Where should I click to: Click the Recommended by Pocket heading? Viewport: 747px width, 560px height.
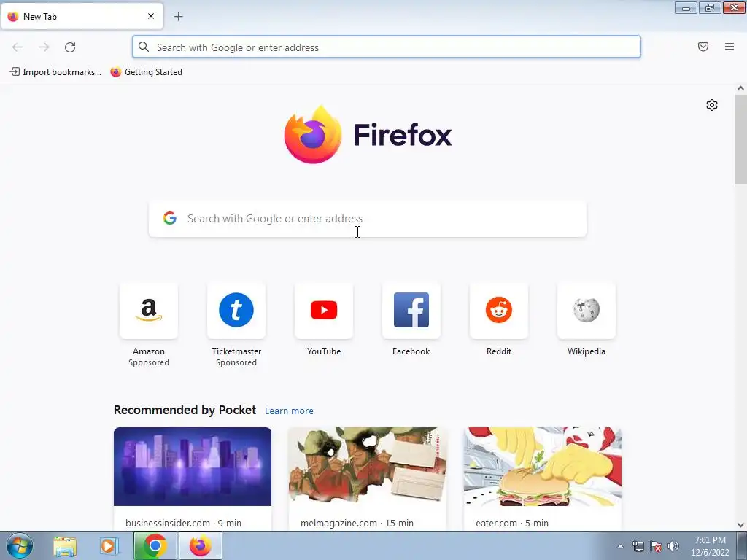pyautogui.click(x=185, y=410)
